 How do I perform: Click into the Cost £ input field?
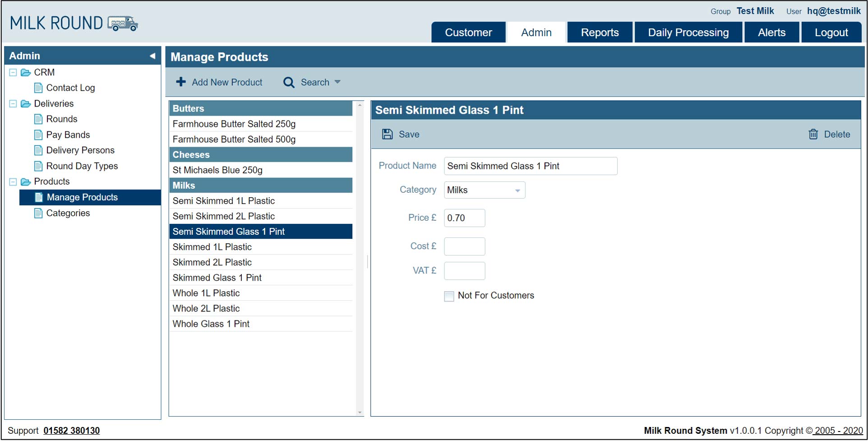(x=464, y=246)
